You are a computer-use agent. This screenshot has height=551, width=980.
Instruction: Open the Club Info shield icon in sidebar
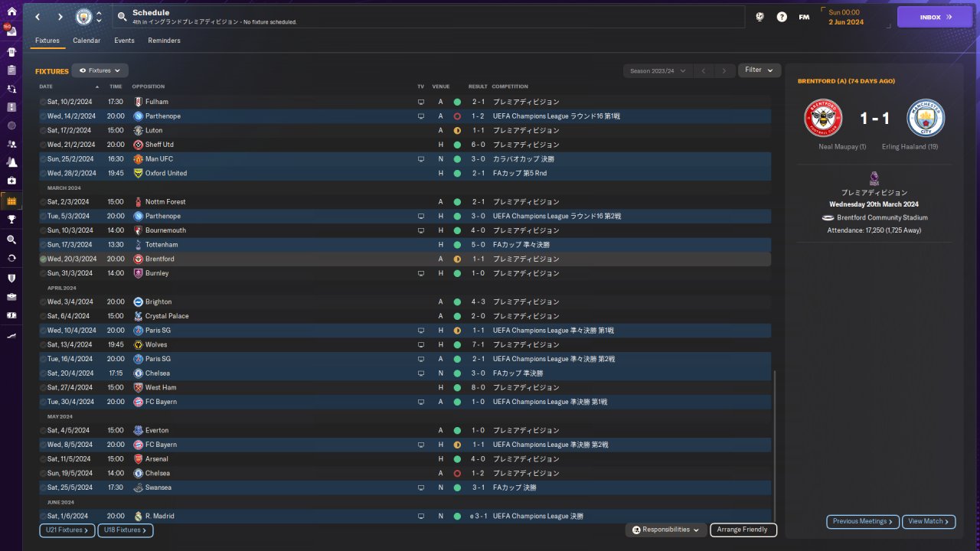(11, 278)
